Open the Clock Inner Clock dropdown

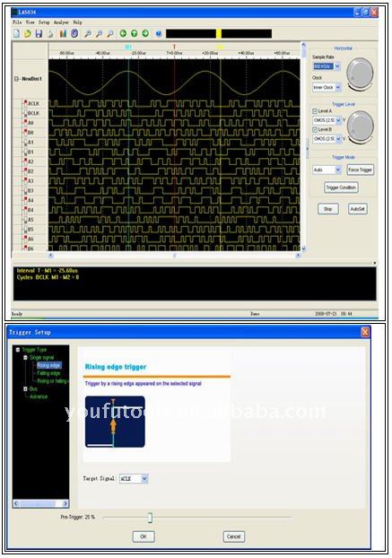[338, 87]
